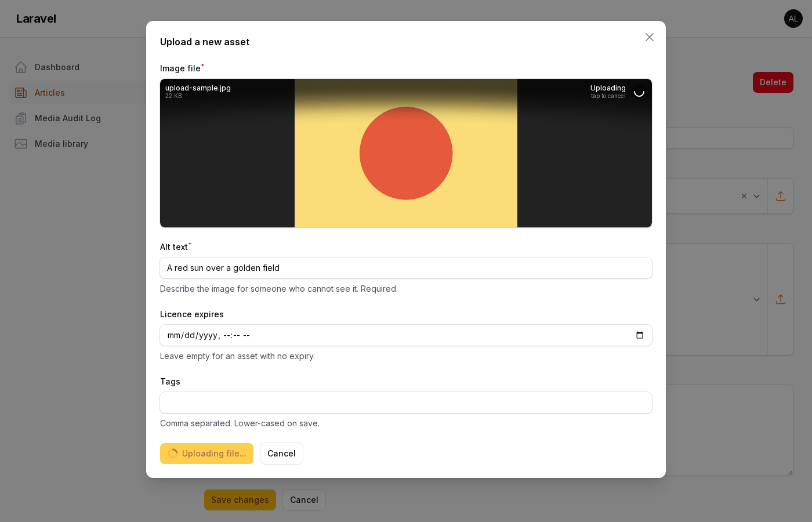The image size is (812, 522).
Task: Click the Laravel brand logo text
Action: 36,19
